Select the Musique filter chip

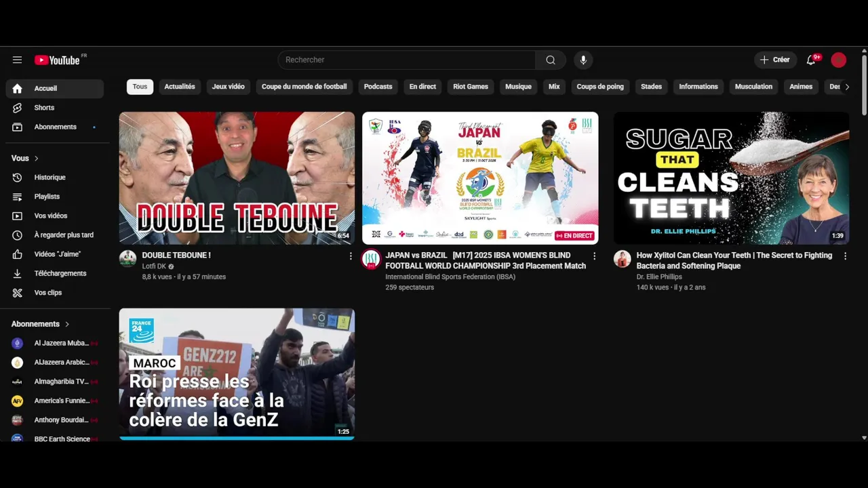(x=518, y=87)
